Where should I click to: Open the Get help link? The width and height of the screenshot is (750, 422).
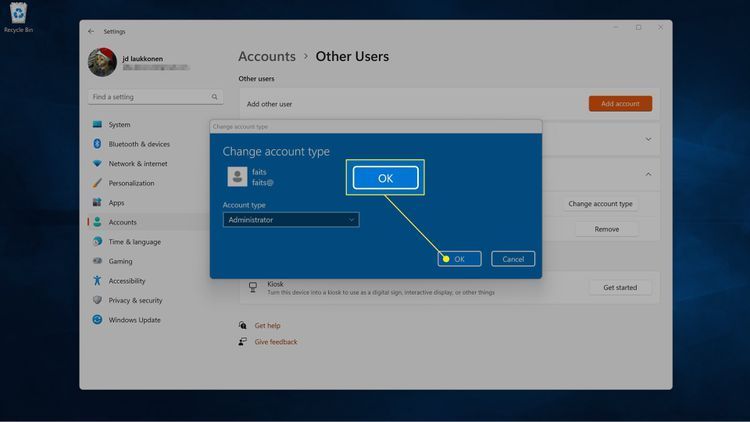click(x=267, y=326)
